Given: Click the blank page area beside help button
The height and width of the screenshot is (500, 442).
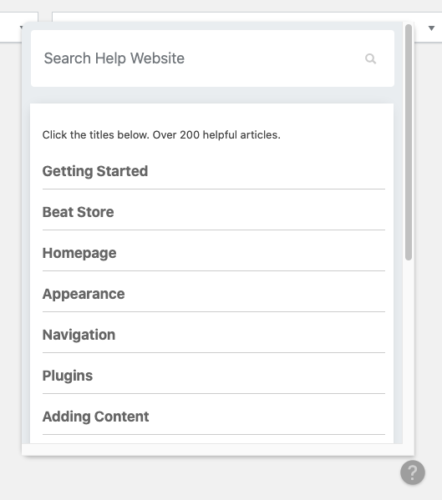Looking at the screenshot, I should [x=200, y=477].
